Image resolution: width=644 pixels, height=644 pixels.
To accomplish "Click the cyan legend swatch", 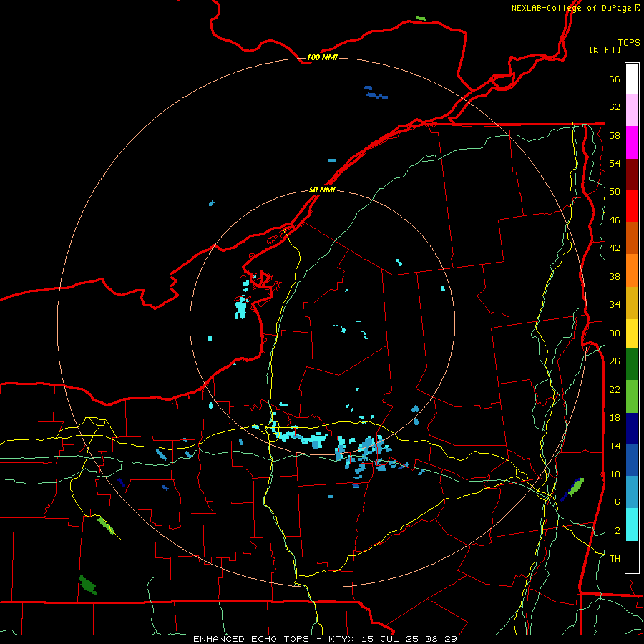I will [632, 525].
